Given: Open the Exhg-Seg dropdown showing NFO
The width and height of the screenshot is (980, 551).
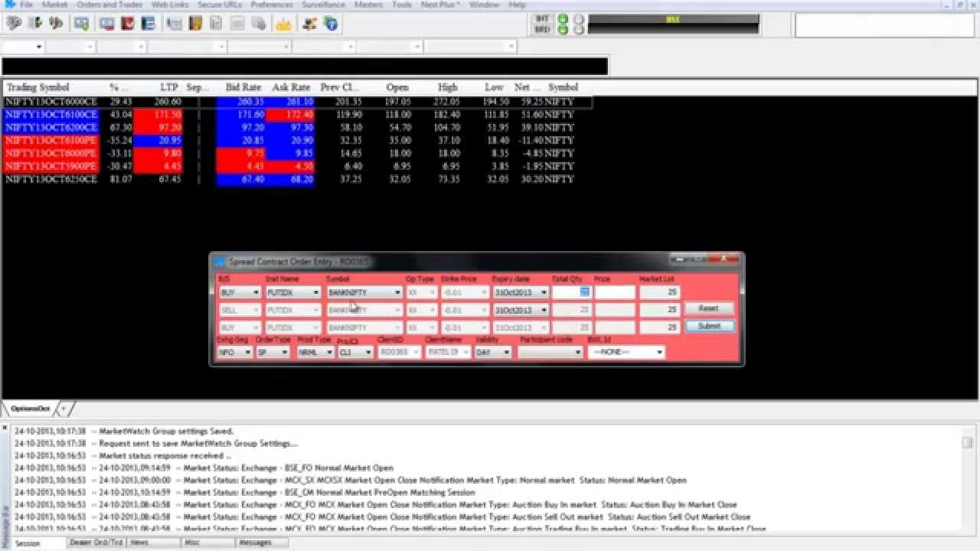Looking at the screenshot, I should click(235, 352).
